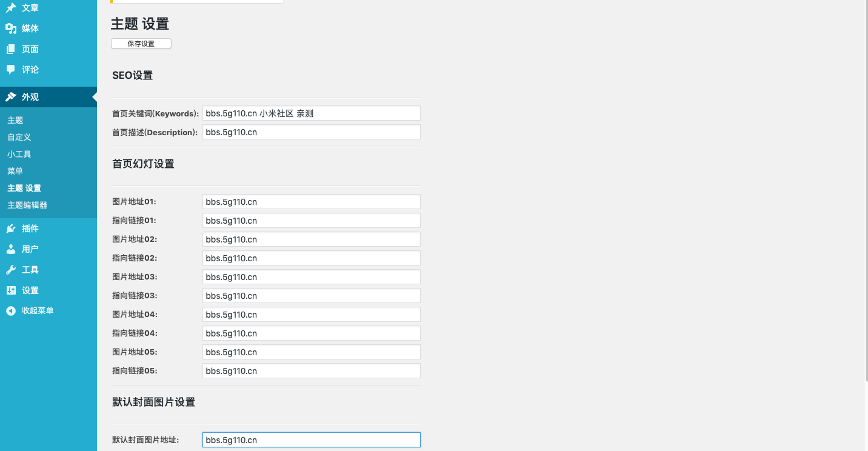Go to 小工具 widgets submenu
This screenshot has width=868, height=451.
(x=19, y=155)
